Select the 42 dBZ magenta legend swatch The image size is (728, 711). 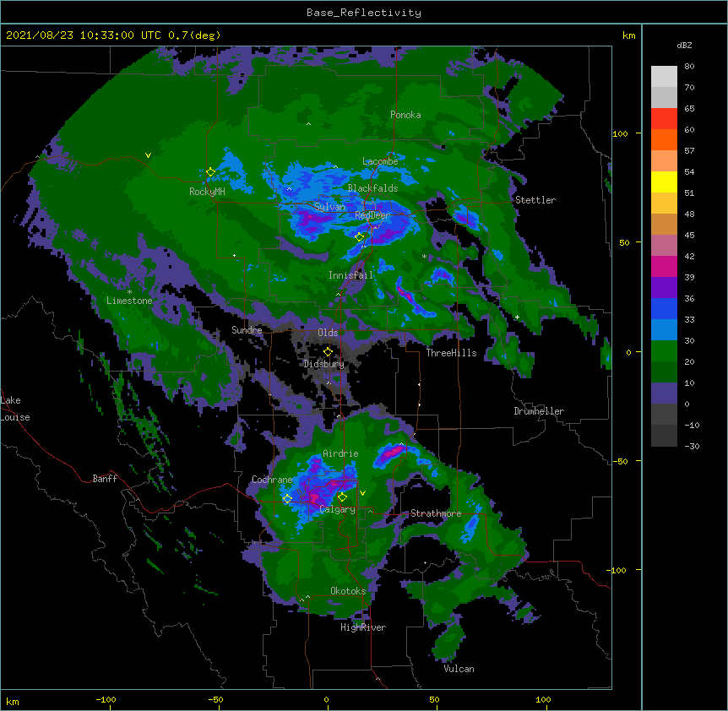tap(664, 266)
